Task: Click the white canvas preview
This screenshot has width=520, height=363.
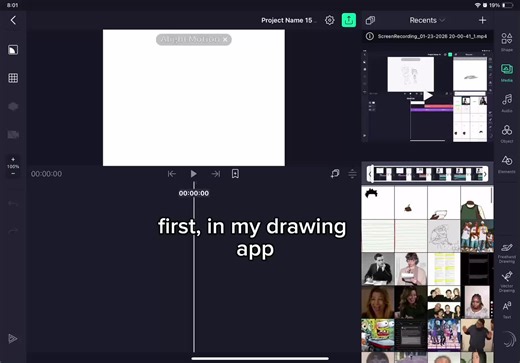Action: pos(194,98)
